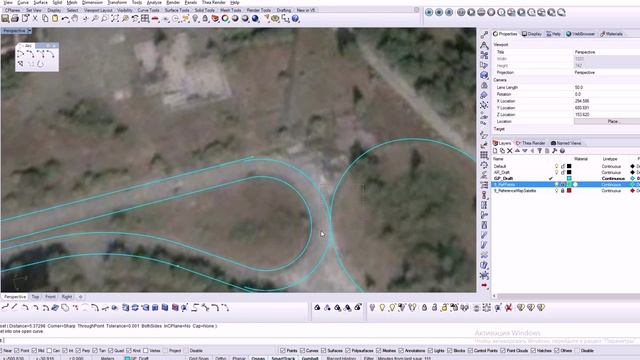Toggle the Quad osnap checkbox
This screenshot has width=640, height=360.
tap(111, 351)
